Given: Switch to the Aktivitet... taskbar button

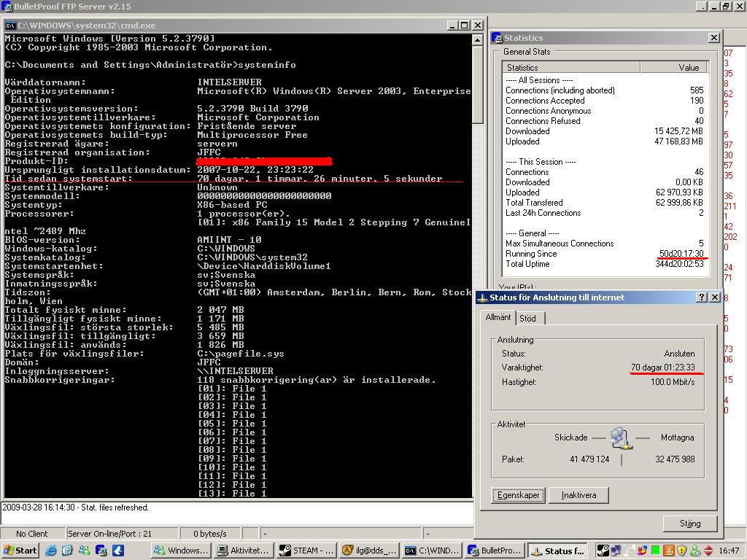Looking at the screenshot, I should point(244,551).
